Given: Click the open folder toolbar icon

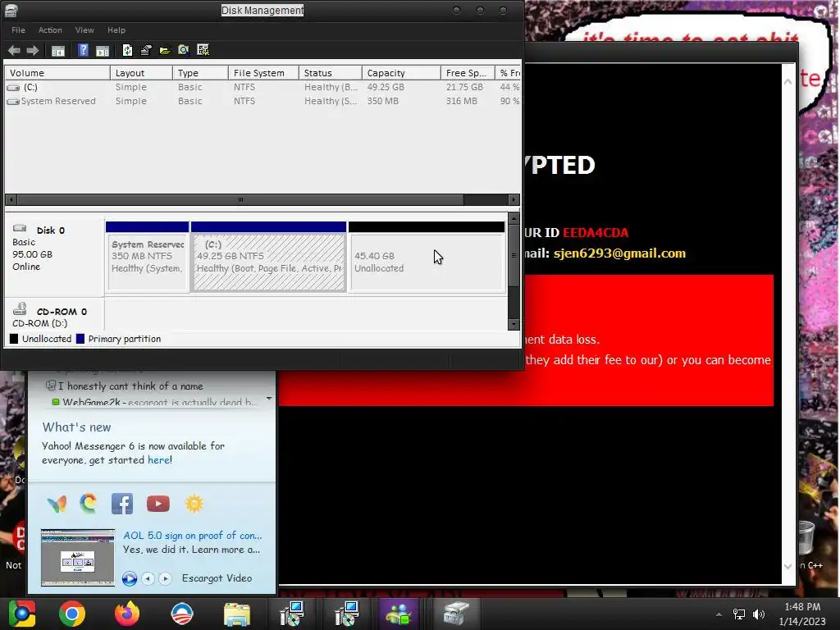Looking at the screenshot, I should point(164,50).
